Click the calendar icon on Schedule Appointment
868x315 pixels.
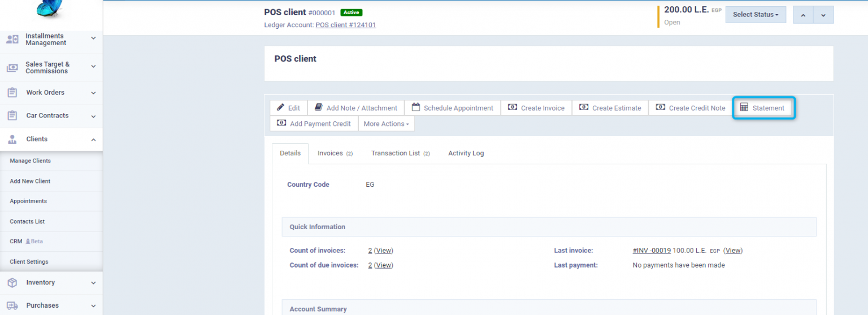416,107
